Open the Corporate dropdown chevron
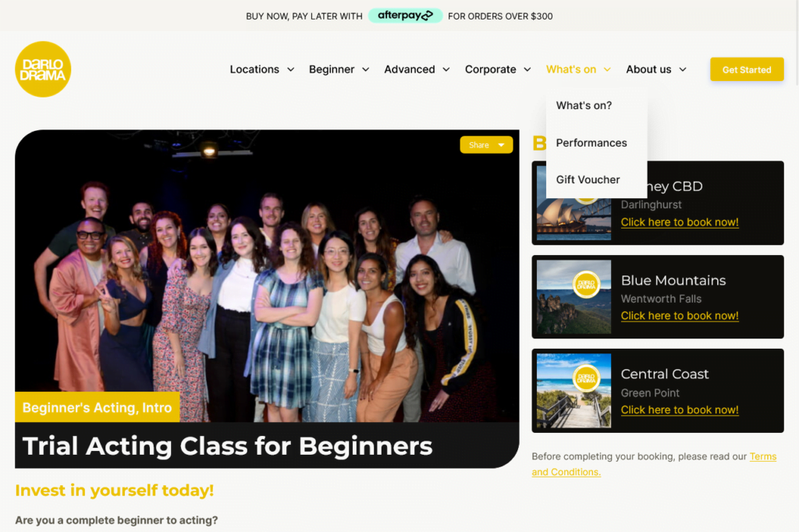Screen dimensions: 799x532 (527, 69)
